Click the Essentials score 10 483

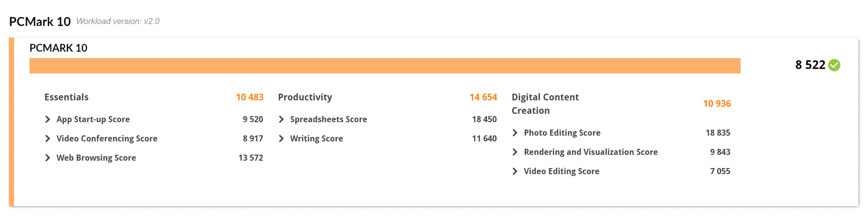coord(250,97)
